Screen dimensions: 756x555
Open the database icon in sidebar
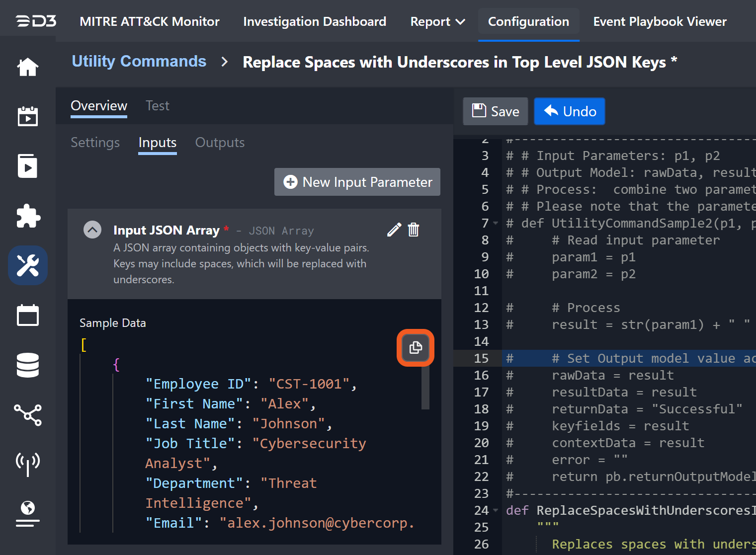(x=28, y=365)
